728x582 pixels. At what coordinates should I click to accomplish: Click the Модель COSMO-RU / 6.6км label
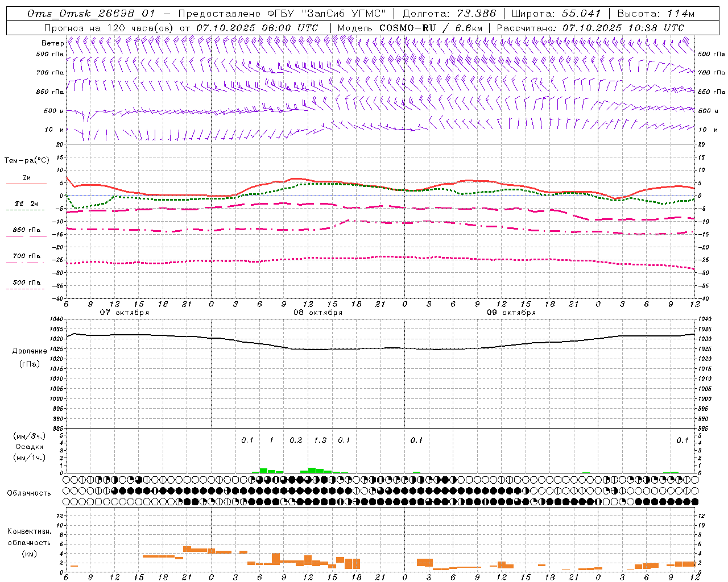point(409,28)
